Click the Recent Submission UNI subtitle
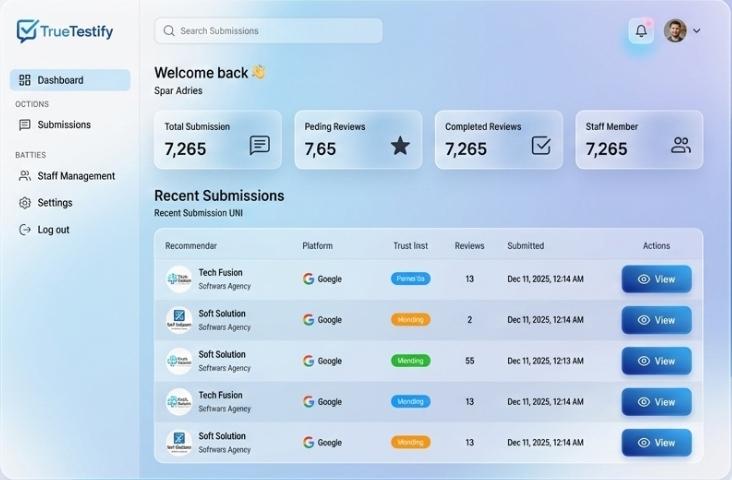 pos(198,213)
